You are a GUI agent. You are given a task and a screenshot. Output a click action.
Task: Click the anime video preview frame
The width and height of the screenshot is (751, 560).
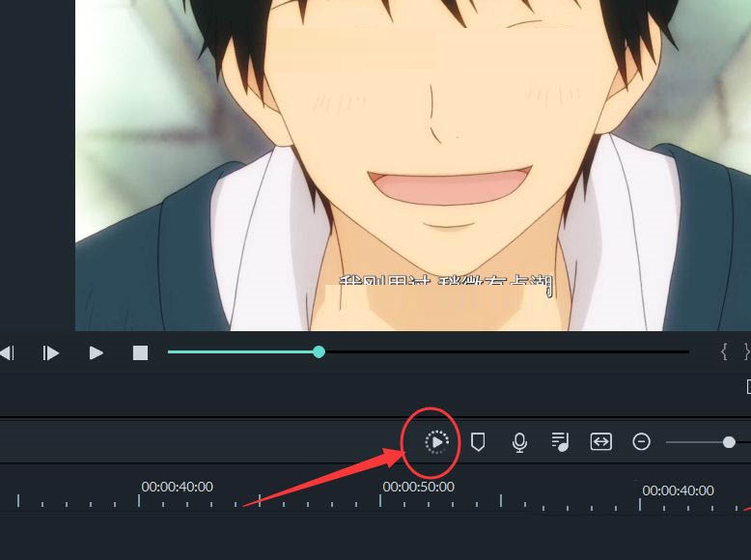coord(413,165)
